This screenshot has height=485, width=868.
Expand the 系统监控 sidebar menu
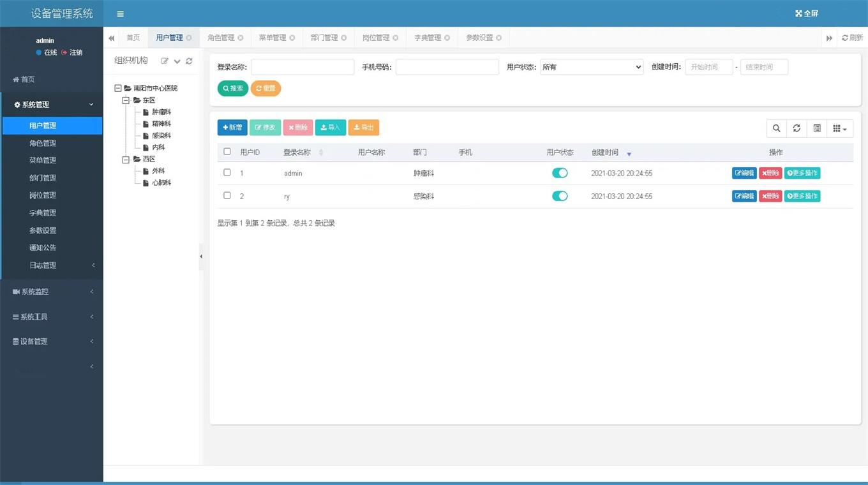[x=52, y=292]
